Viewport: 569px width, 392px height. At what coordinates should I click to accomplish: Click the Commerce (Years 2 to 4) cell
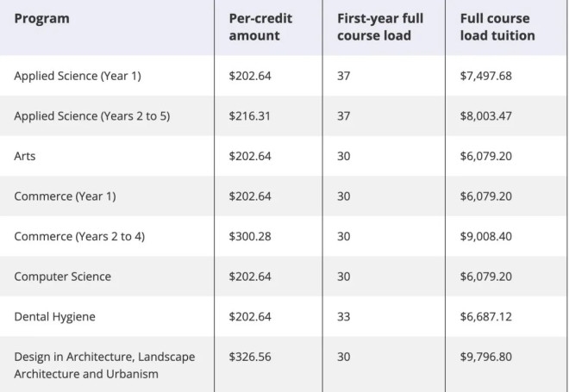pyautogui.click(x=79, y=237)
